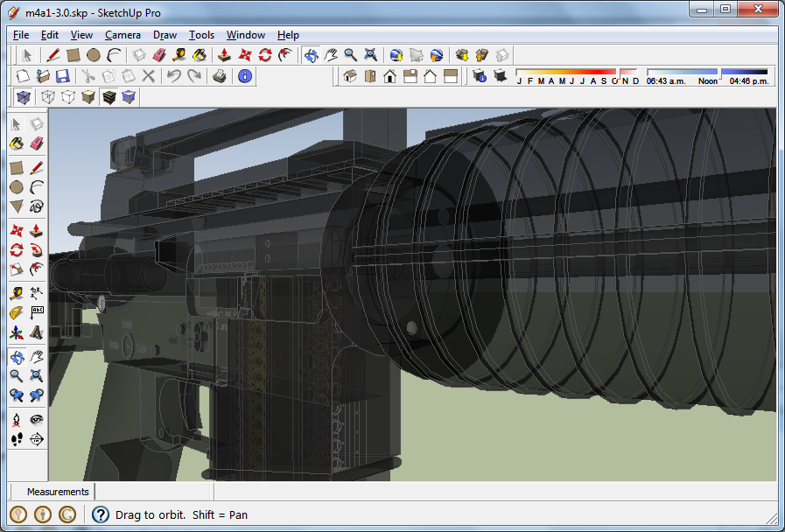Image resolution: width=785 pixels, height=532 pixels.
Task: Click the Place Model globe icon
Action: [x=436, y=55]
